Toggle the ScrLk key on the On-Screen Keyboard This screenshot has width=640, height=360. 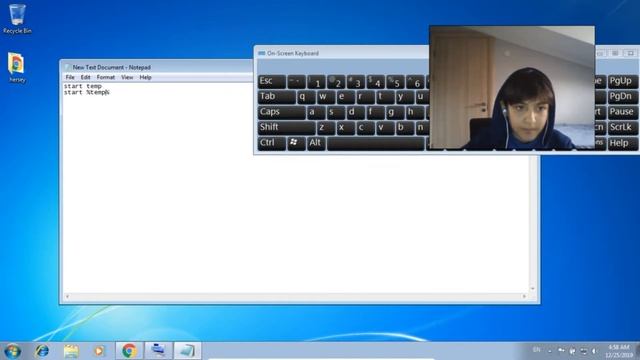click(x=622, y=127)
